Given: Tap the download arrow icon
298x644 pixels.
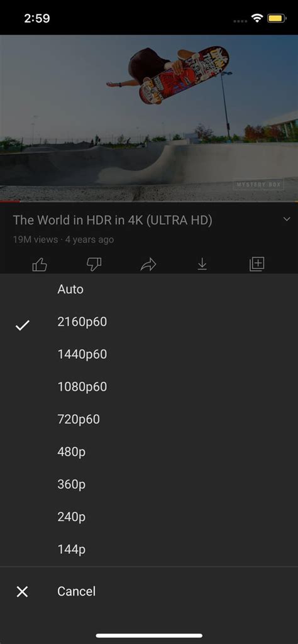Looking at the screenshot, I should coord(202,265).
